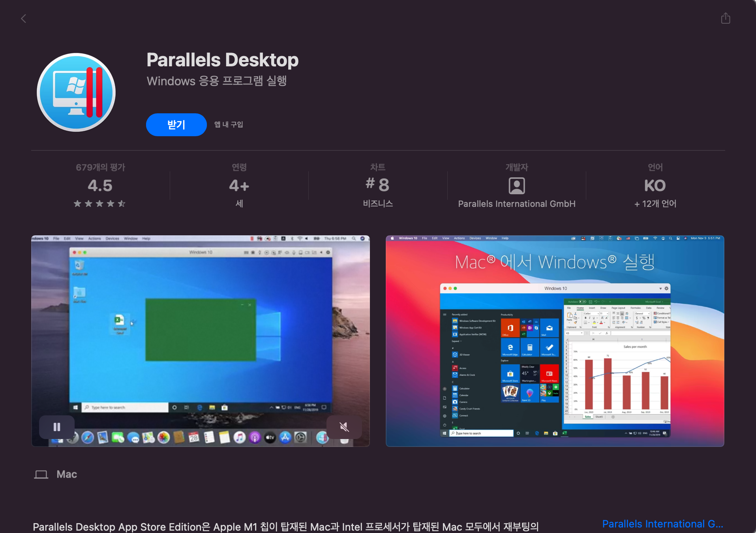Image resolution: width=756 pixels, height=533 pixels.
Task: Click the Microsoft Edge tile in the screenshot
Action: coord(510,348)
